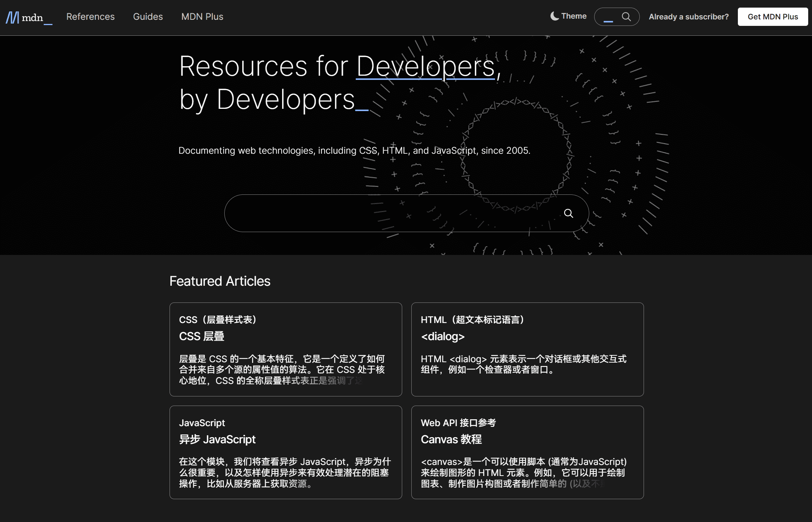The height and width of the screenshot is (522, 812).
Task: Open the 'CSS 层叠' featured article
Action: [201, 336]
